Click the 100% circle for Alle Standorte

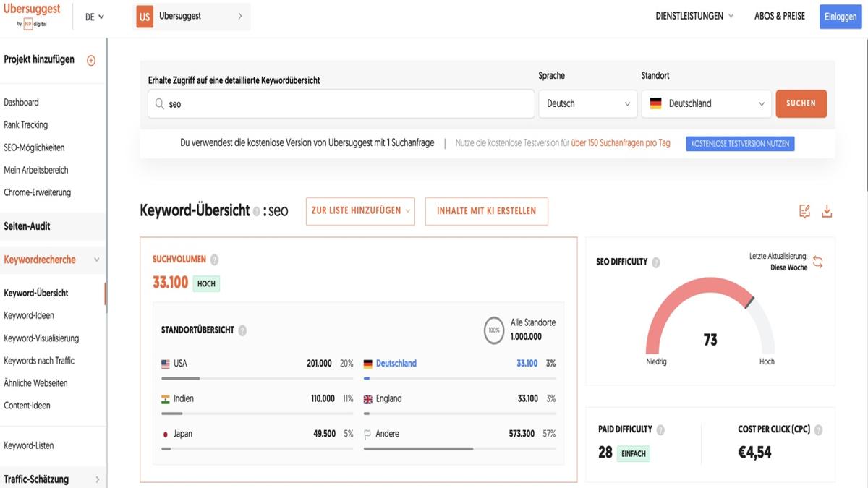pyautogui.click(x=494, y=330)
